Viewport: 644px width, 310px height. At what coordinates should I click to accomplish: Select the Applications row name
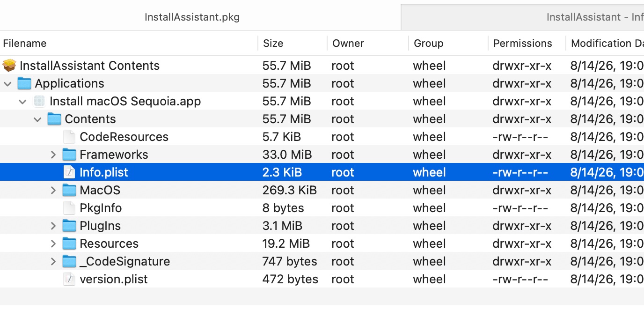(x=70, y=83)
